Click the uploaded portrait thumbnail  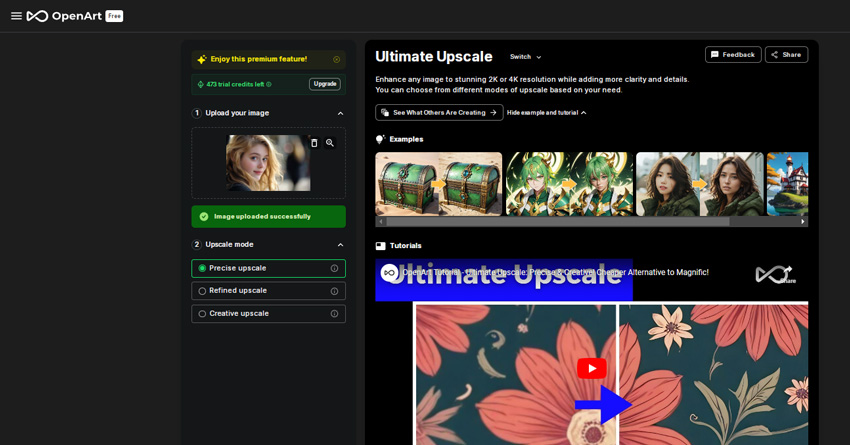[x=268, y=163]
